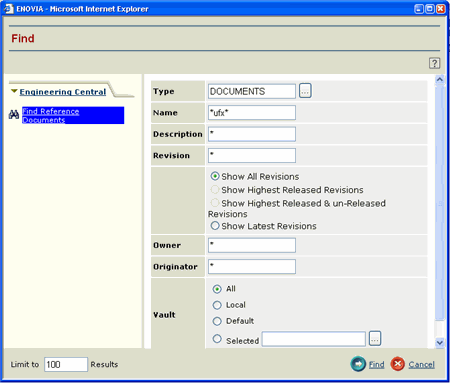Click the vertical scrollbar thumb
450x383 pixels.
point(440,202)
